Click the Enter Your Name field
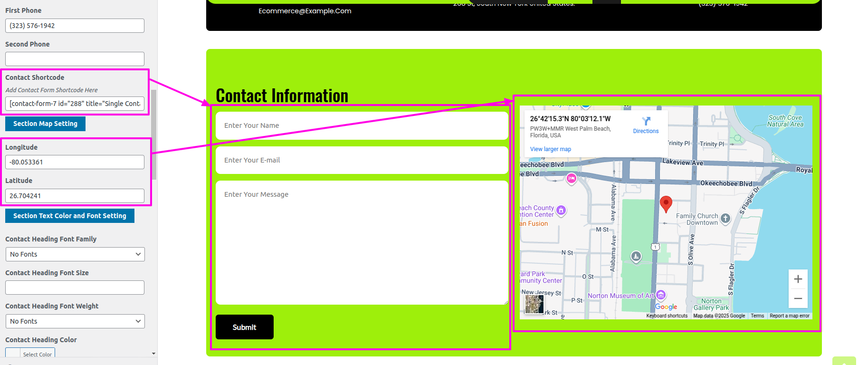 coord(362,125)
